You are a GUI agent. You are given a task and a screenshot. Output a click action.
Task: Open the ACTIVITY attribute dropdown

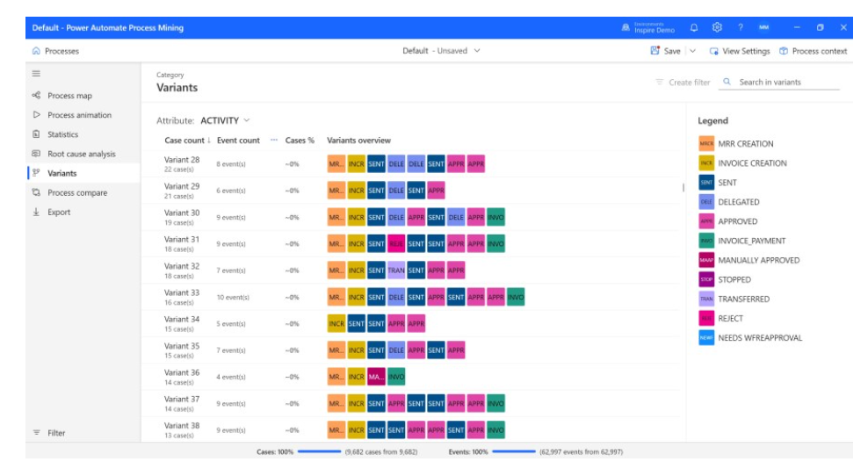pyautogui.click(x=225, y=120)
